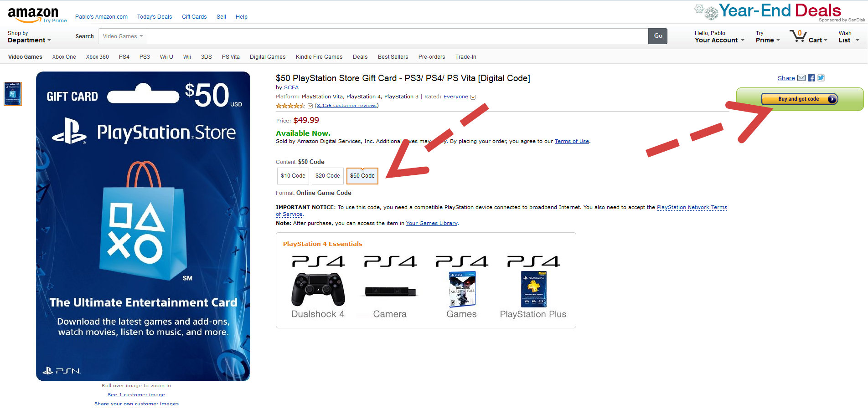The image size is (868, 419).
Task: Share on Facebook icon
Action: [811, 78]
